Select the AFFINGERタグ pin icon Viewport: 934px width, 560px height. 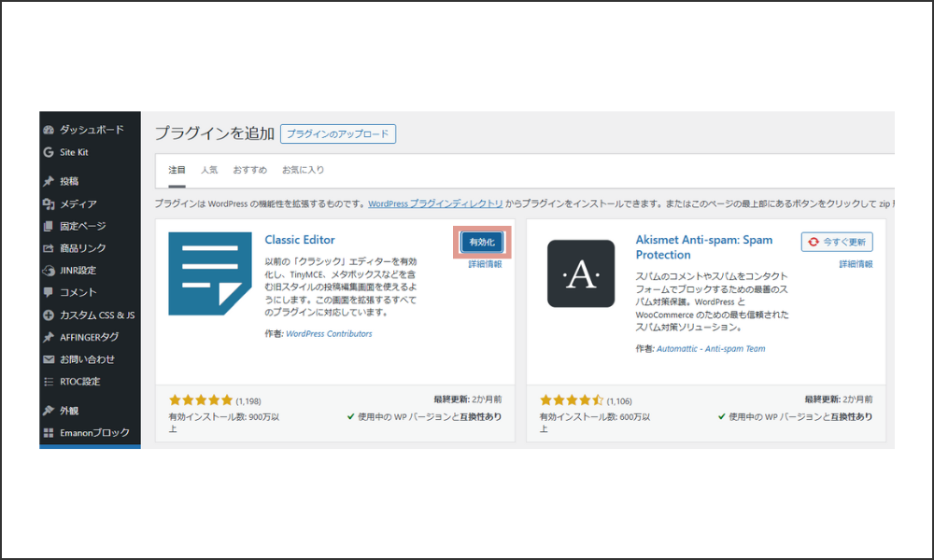tap(49, 338)
